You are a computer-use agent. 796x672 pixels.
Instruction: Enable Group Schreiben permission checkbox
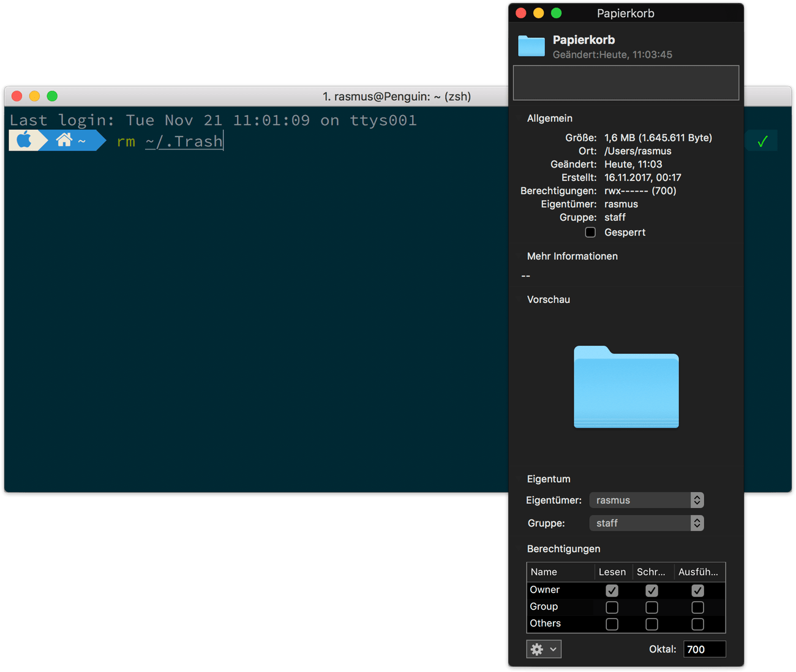click(x=651, y=607)
